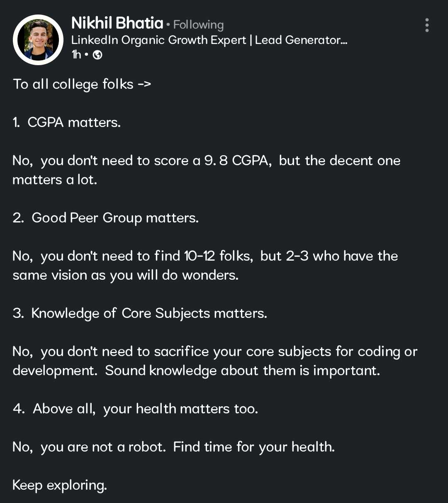Click the 'matters a lot.' text line
Viewport: 448px width, 503px height.
pyautogui.click(x=55, y=180)
